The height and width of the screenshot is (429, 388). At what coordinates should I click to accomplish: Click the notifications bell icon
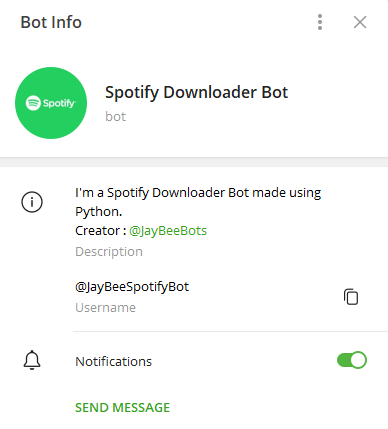pyautogui.click(x=32, y=360)
